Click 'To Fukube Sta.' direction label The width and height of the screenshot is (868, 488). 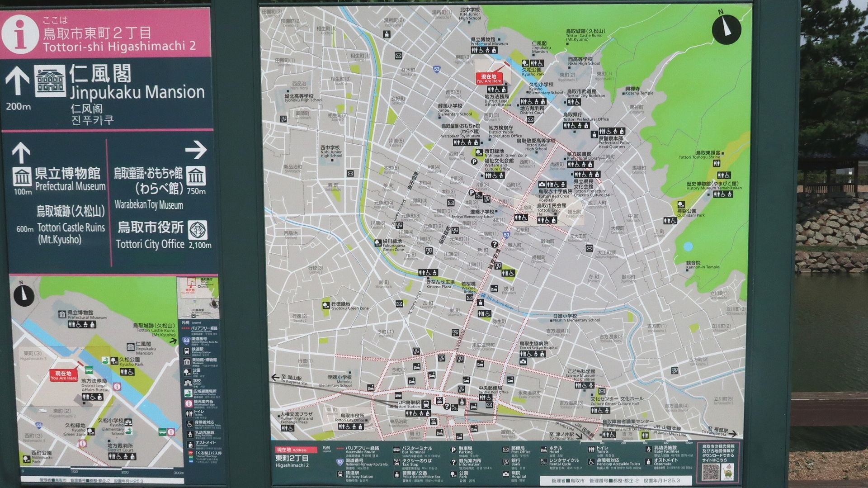(715, 434)
